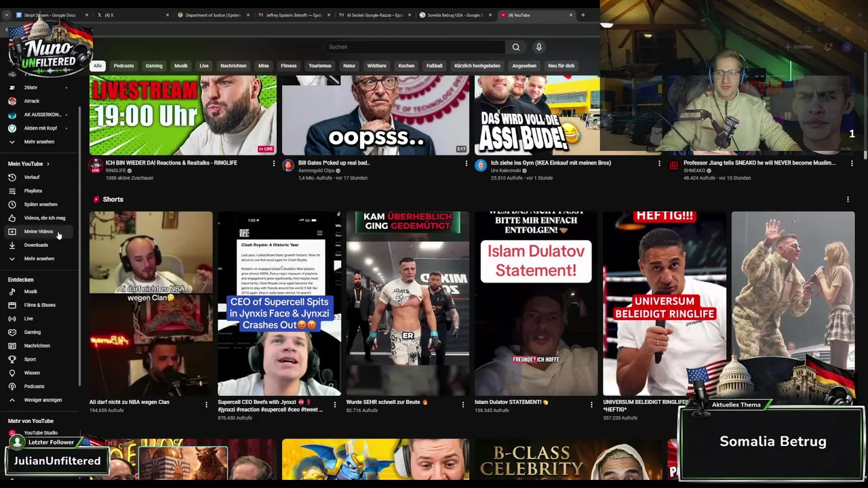Image resolution: width=868 pixels, height=488 pixels.
Task: Click the YouTube search magnifier button
Action: (x=516, y=47)
